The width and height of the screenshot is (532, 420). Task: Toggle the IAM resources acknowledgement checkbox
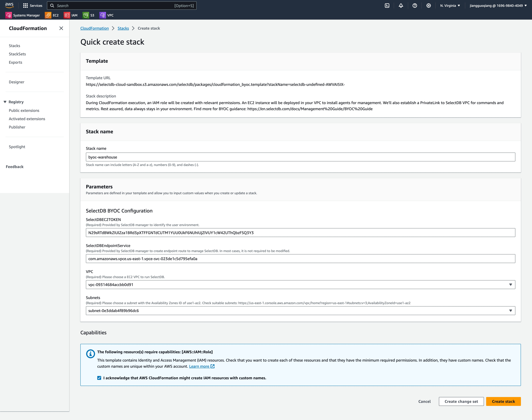point(99,378)
